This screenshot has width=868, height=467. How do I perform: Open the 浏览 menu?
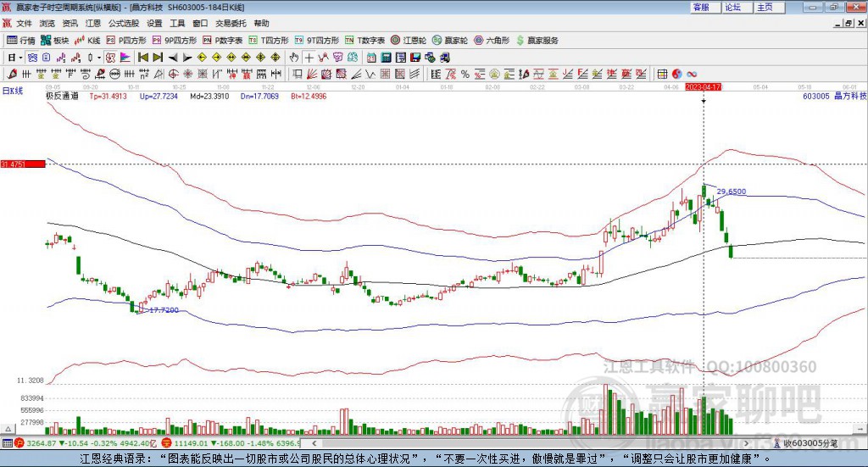47,23
